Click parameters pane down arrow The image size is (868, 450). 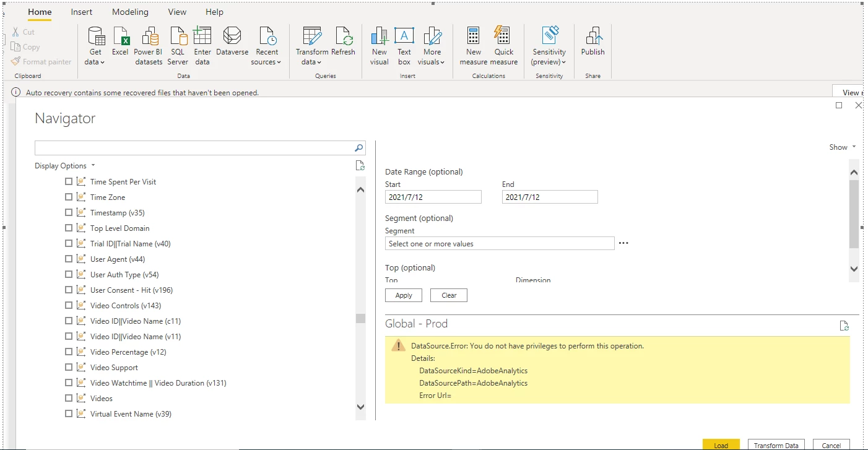(854, 269)
